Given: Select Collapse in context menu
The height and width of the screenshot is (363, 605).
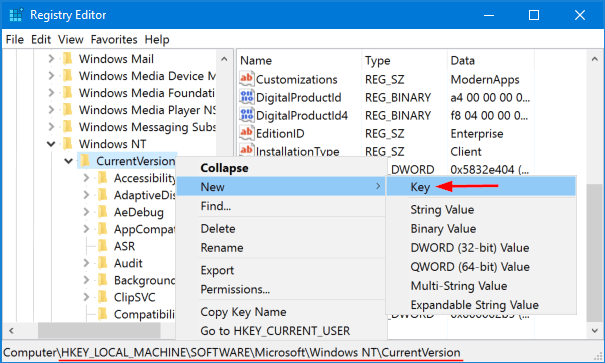Looking at the screenshot, I should [x=281, y=168].
